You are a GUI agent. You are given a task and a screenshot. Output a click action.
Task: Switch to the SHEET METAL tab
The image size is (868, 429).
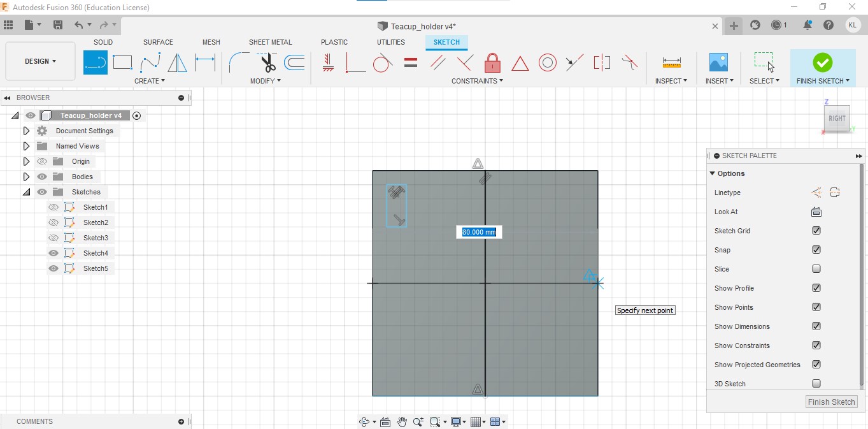tap(271, 42)
